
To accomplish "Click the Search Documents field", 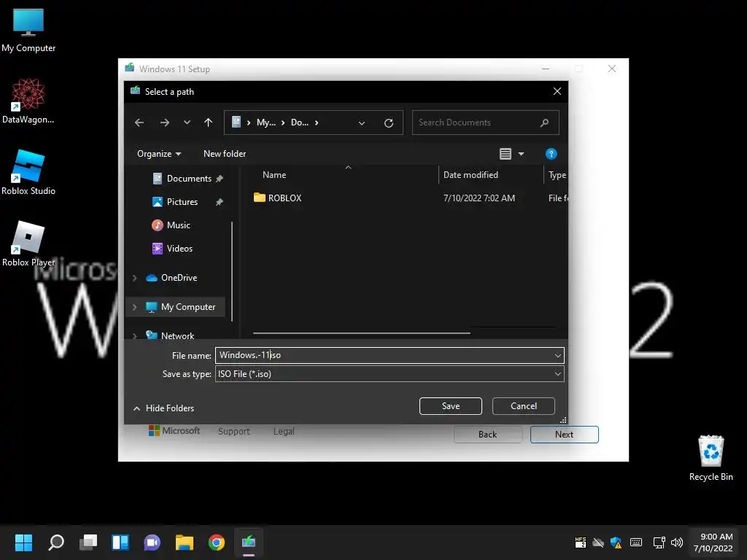I will [x=485, y=122].
